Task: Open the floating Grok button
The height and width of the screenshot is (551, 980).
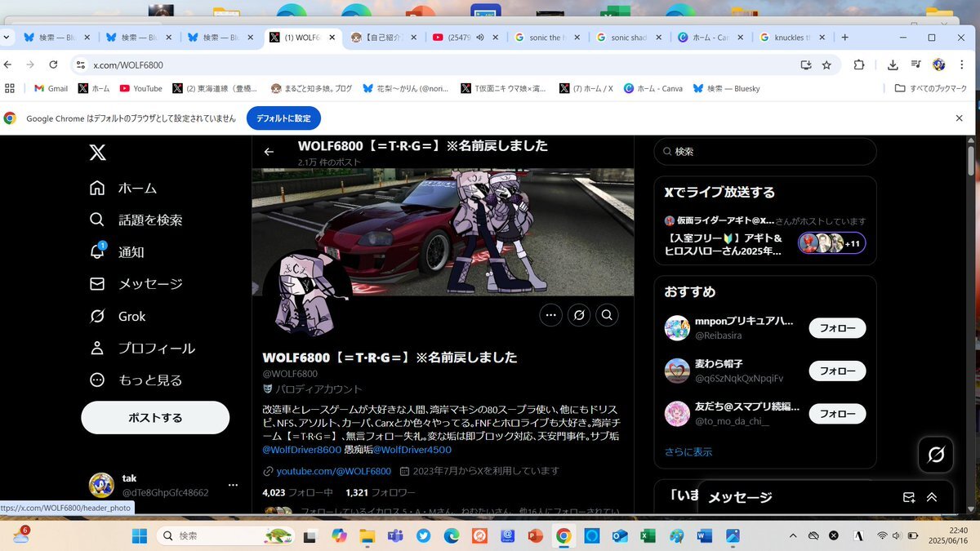Action: point(936,455)
